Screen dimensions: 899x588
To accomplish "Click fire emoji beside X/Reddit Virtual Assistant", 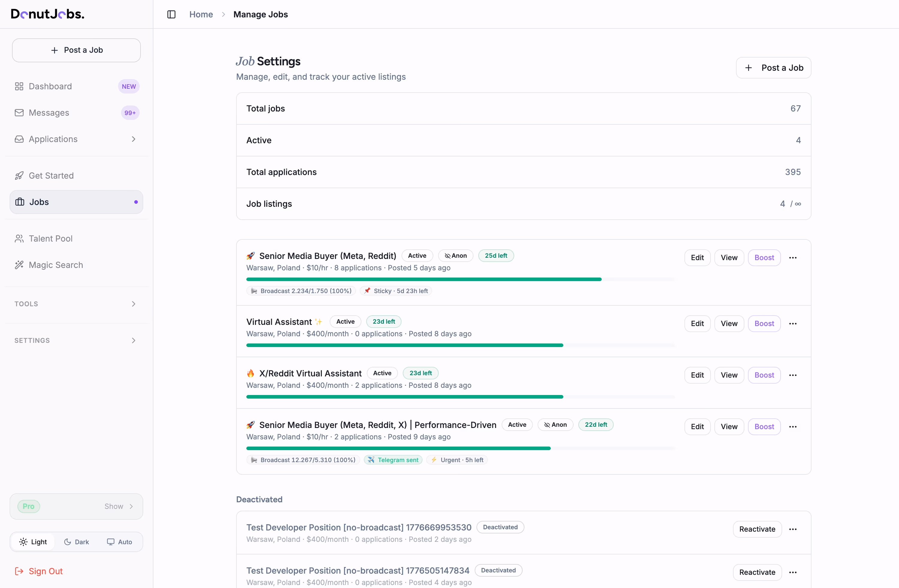I will (251, 373).
